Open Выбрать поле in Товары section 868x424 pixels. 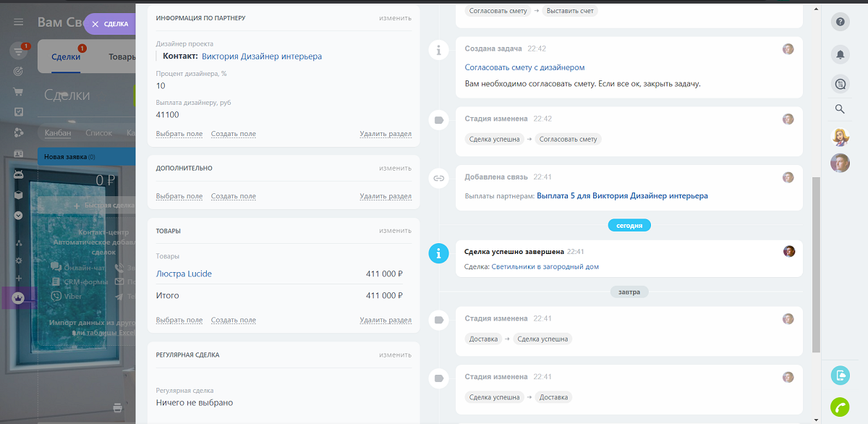[179, 320]
